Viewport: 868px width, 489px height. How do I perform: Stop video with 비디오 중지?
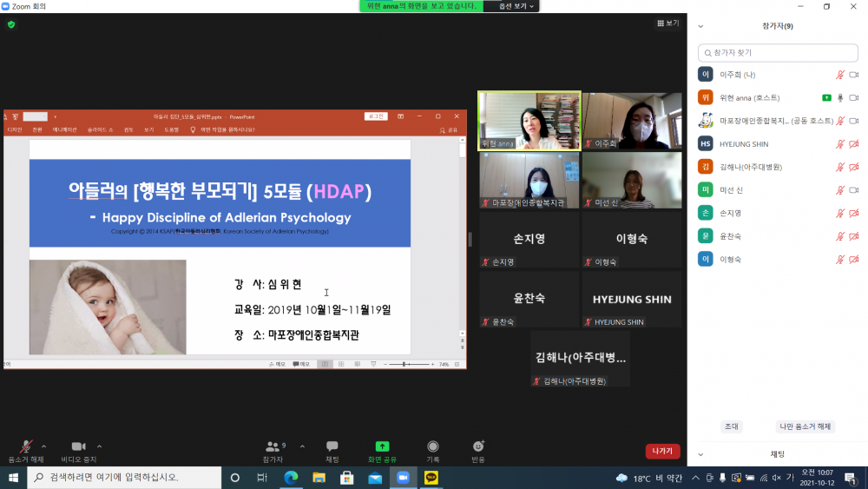pyautogui.click(x=79, y=452)
